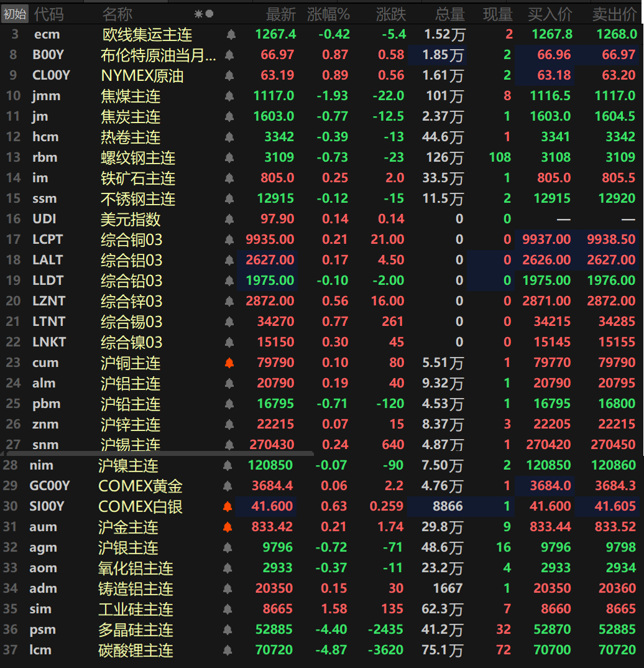Click the 买入价 cell for 布伦特原油
Screen dimensions: 644x668
point(554,55)
